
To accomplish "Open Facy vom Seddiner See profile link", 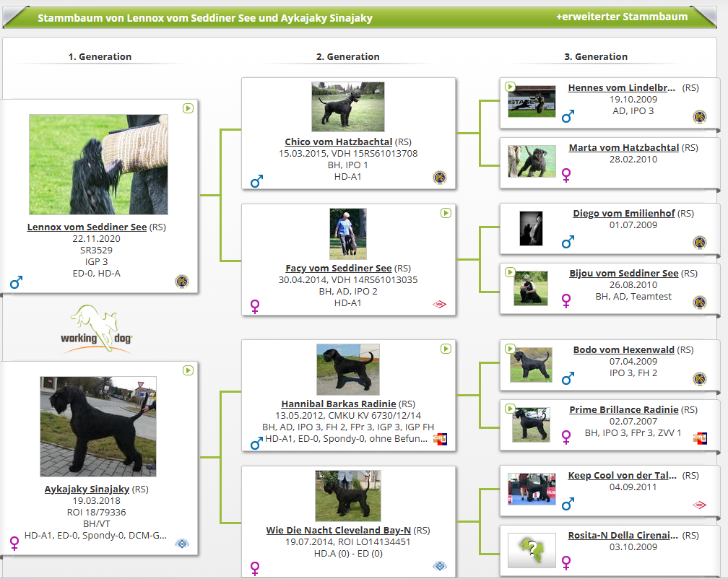I will [339, 268].
